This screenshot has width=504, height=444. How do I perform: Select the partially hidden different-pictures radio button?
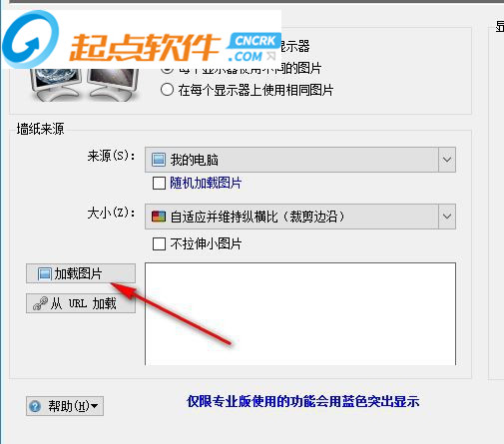pyautogui.click(x=167, y=70)
